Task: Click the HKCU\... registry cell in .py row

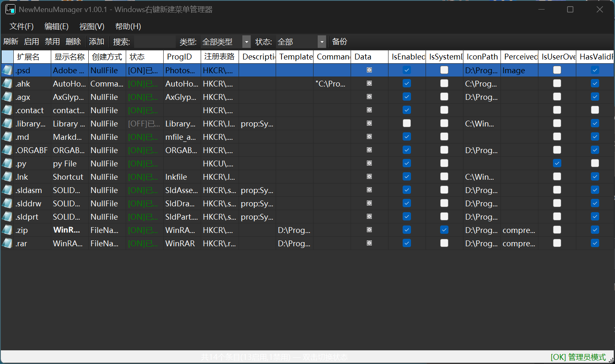Action: pos(219,163)
